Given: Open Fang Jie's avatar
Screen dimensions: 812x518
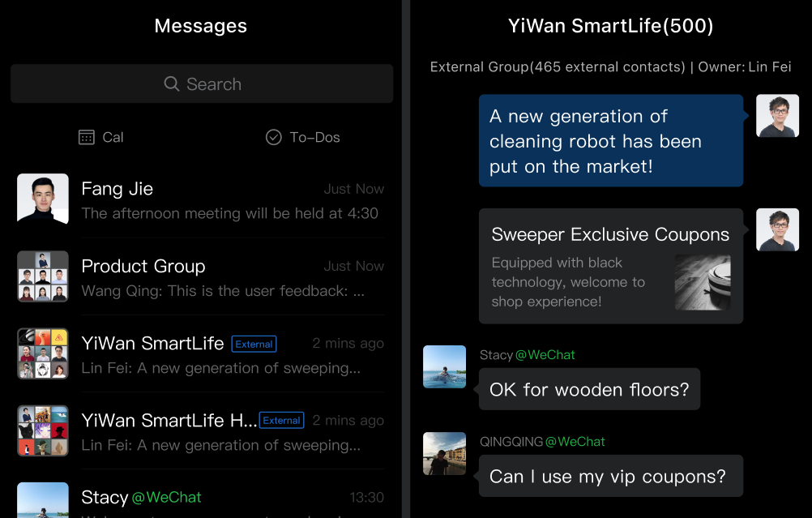Looking at the screenshot, I should point(43,199).
